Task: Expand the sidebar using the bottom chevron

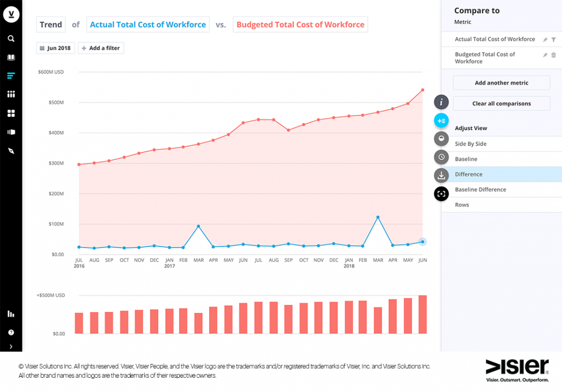Action: (11, 347)
